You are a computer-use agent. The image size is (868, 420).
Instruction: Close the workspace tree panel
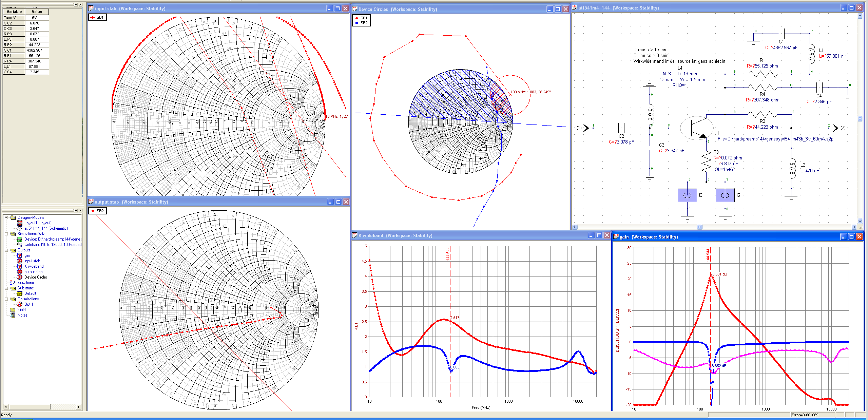coord(80,210)
